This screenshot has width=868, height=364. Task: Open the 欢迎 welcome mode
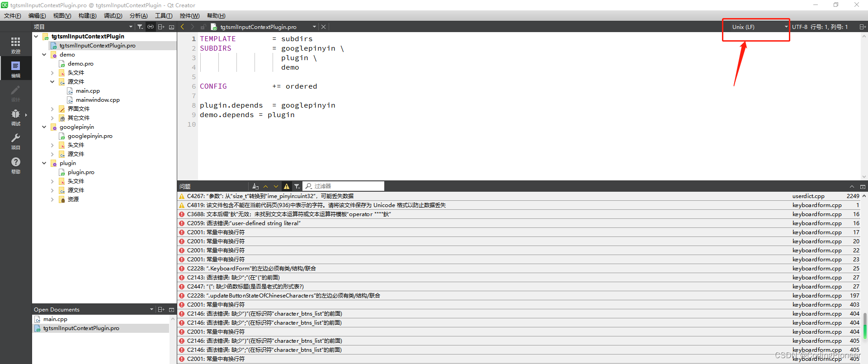coord(16,45)
